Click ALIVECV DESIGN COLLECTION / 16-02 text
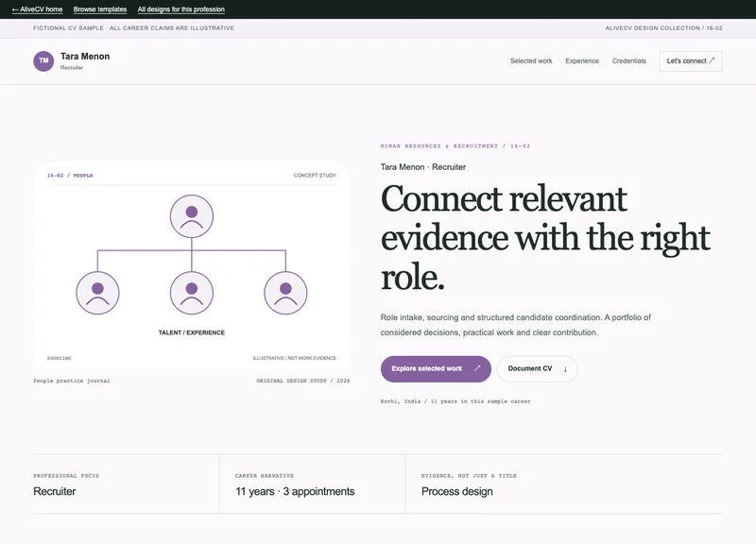Image resolution: width=756 pixels, height=544 pixels. click(663, 28)
